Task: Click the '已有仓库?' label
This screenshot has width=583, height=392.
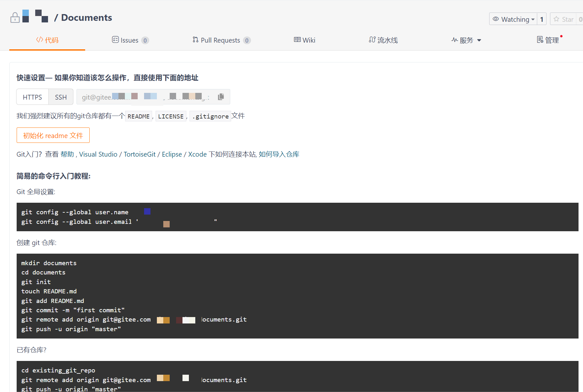Action: (x=31, y=350)
